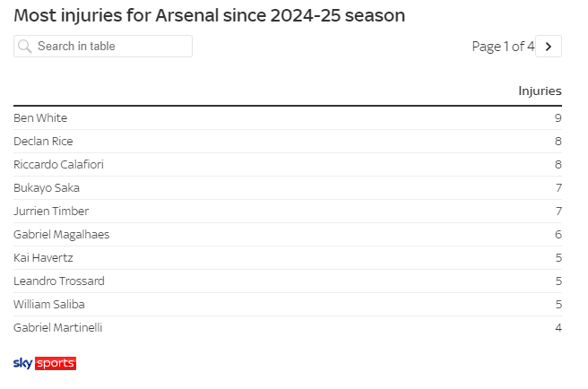This screenshot has height=389, width=588.
Task: Click the magnifying glass search icon
Action: (x=25, y=47)
